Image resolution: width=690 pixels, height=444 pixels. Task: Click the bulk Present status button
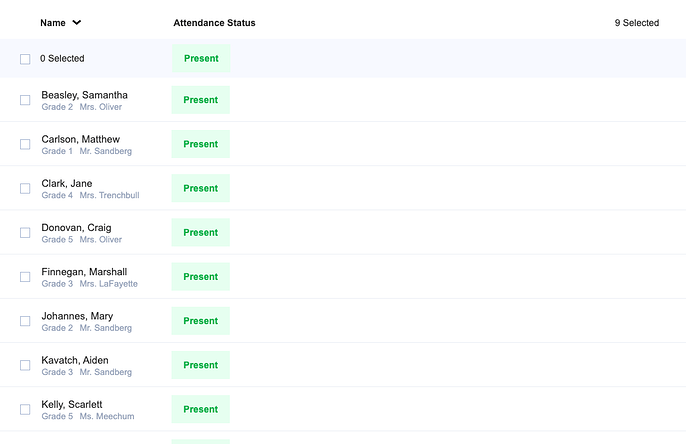201,58
